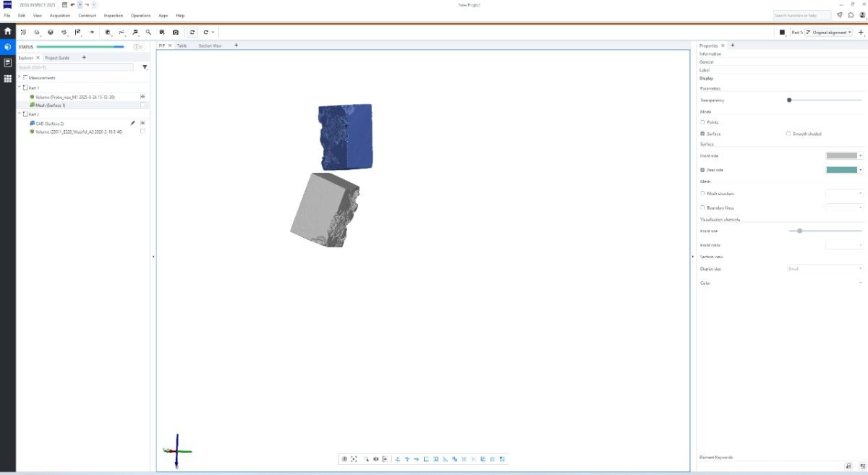The height and width of the screenshot is (475, 868).
Task: Open the Inspection menu
Action: click(x=113, y=15)
